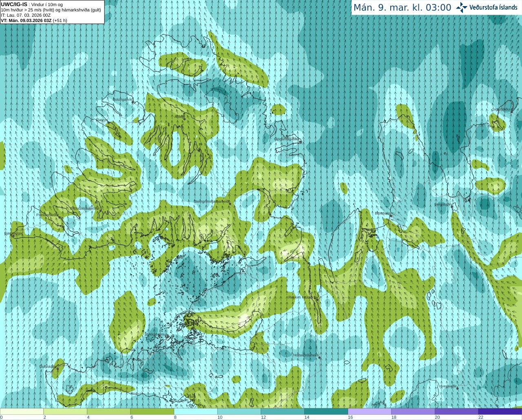Click the Steingrímsfjarðarheiði station label
Screen dimensions: 522x420
(x=211, y=201)
